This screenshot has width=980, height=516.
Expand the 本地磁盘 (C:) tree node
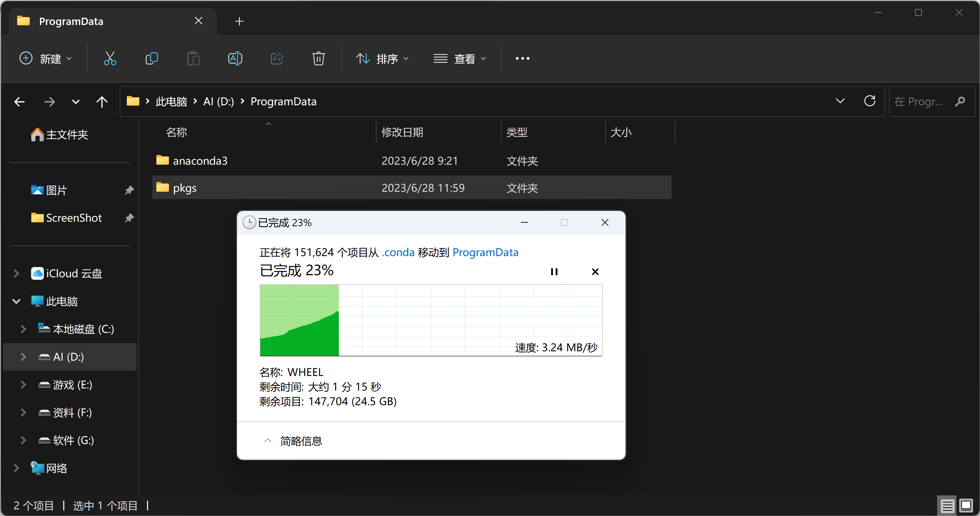(x=23, y=329)
